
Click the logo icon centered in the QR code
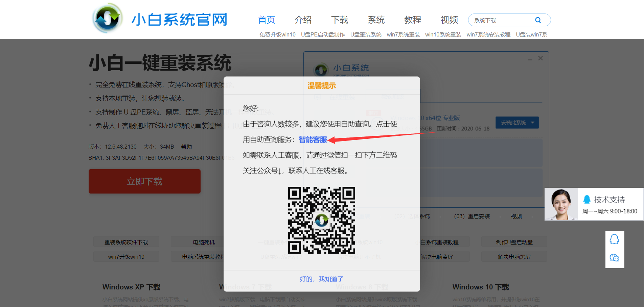click(x=321, y=220)
